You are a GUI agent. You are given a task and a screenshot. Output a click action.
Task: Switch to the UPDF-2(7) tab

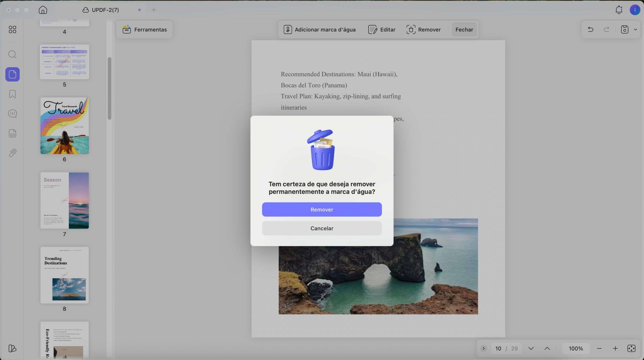point(105,10)
